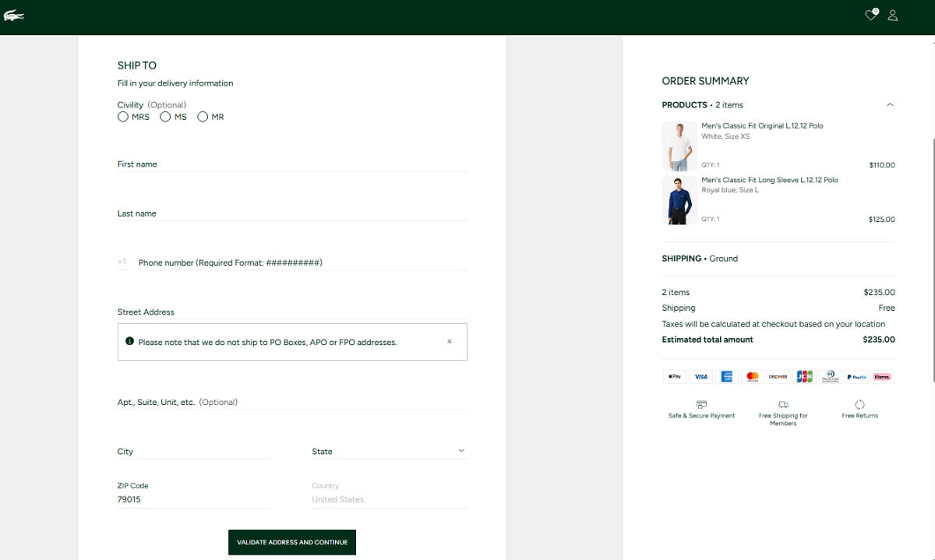Click the Phone number field
Screen dimensions: 935x560
[x=300, y=262]
